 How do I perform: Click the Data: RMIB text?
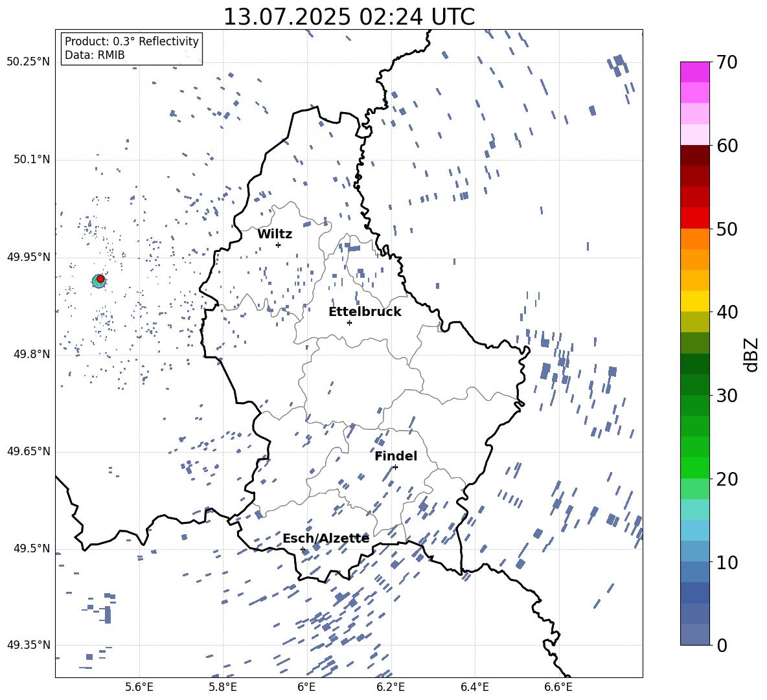(x=95, y=55)
